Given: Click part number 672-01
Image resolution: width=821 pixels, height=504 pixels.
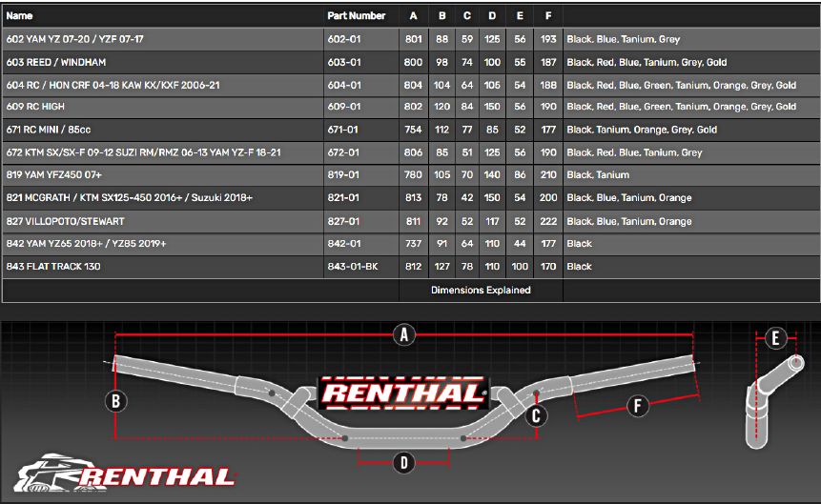Looking at the screenshot, I should point(343,152).
